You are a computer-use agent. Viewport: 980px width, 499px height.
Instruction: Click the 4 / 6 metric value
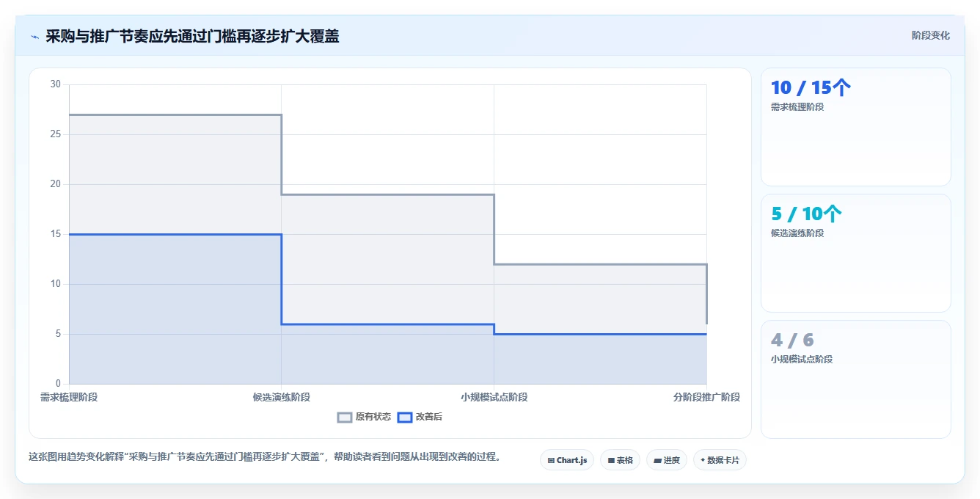pos(792,340)
